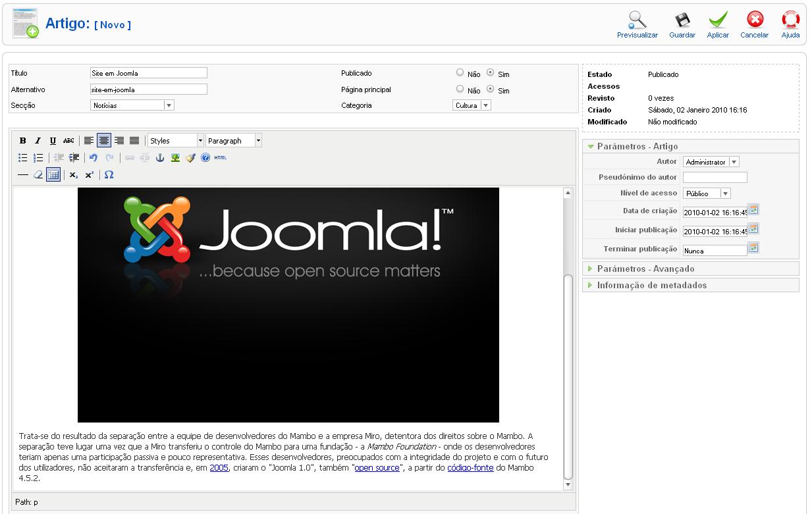Open Ajuda help
The width and height of the screenshot is (812, 514).
click(x=790, y=25)
